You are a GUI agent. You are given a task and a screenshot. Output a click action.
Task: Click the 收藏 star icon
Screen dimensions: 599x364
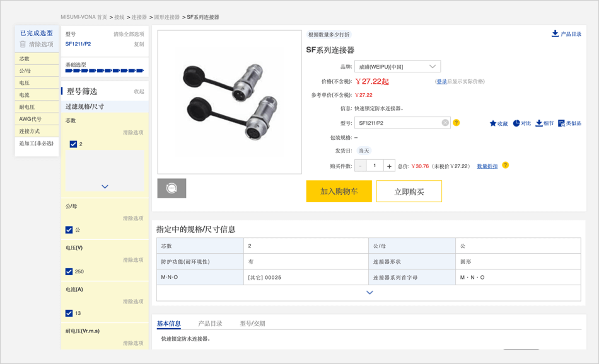(493, 123)
